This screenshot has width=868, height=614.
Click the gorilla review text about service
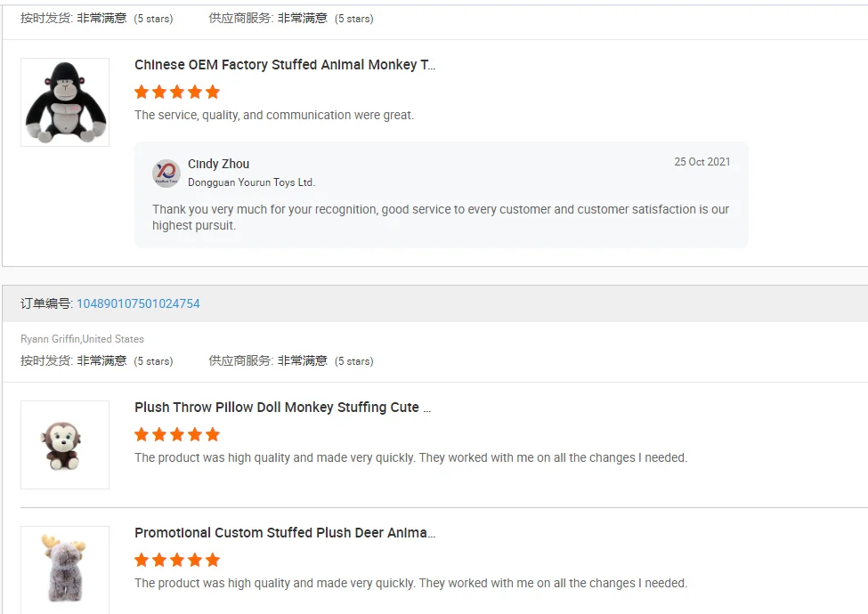(274, 115)
